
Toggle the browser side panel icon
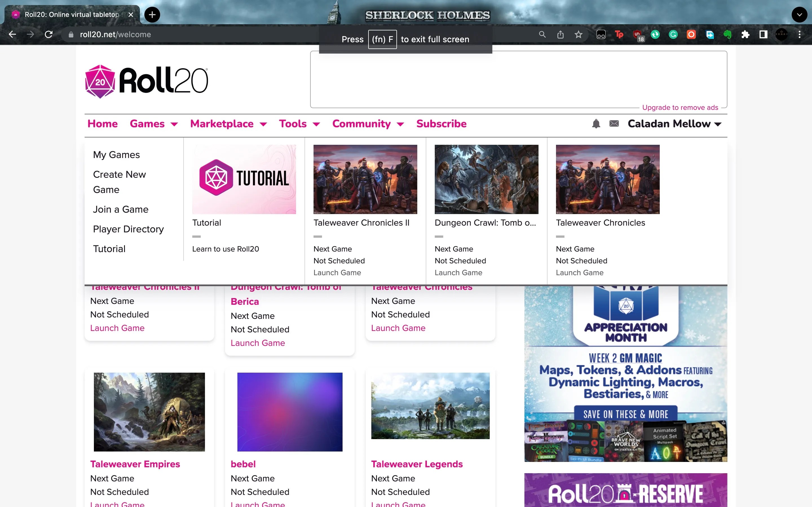pyautogui.click(x=763, y=35)
